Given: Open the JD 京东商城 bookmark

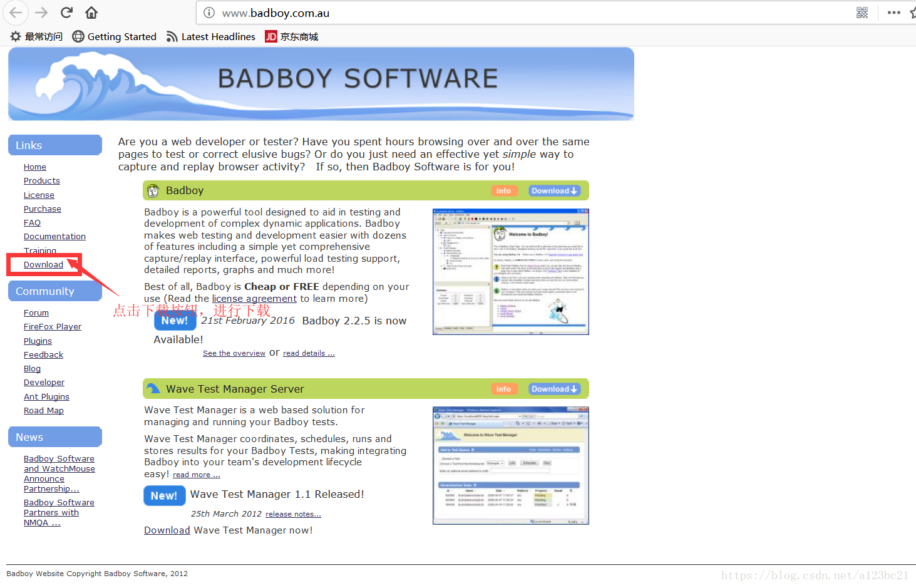Looking at the screenshot, I should click(292, 37).
